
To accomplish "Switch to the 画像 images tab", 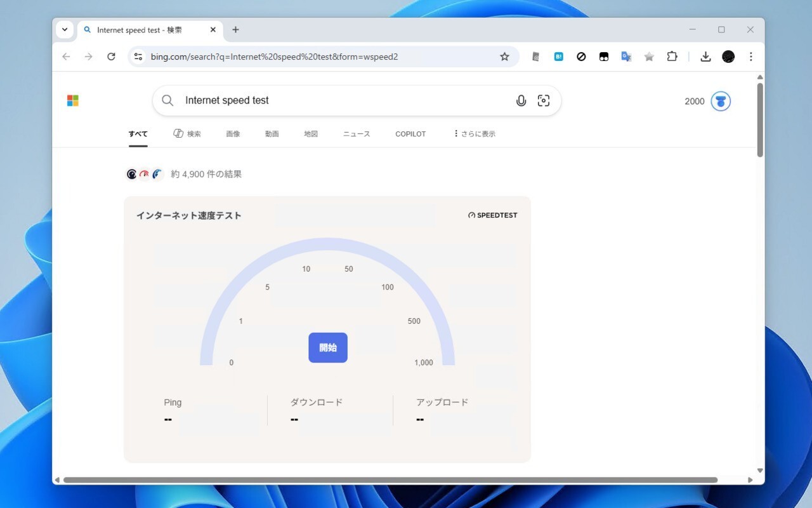I will [233, 134].
